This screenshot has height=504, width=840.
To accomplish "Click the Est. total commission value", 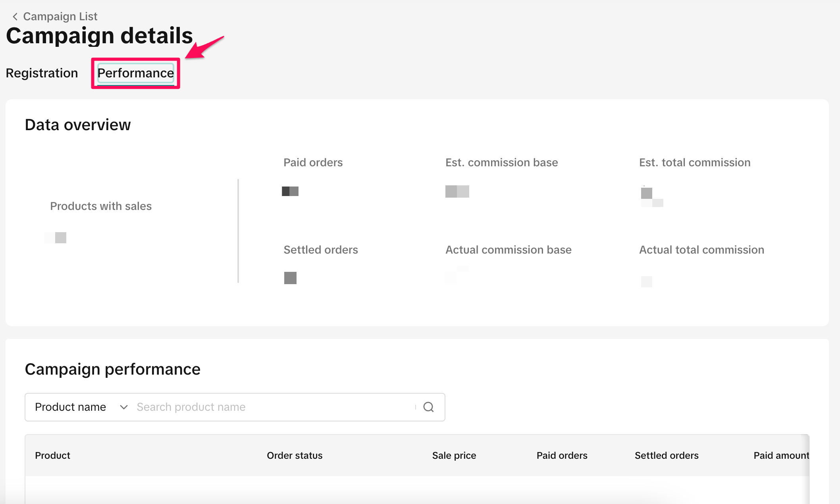I will (x=651, y=196).
